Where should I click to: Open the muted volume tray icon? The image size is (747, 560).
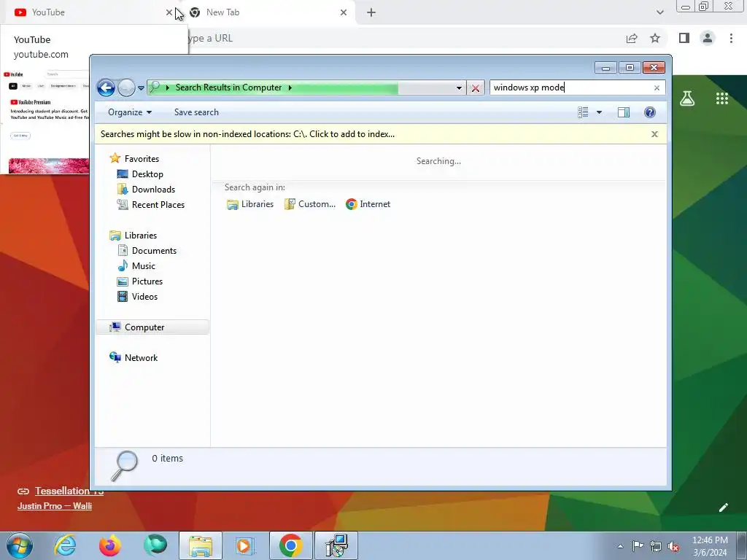[x=673, y=546]
